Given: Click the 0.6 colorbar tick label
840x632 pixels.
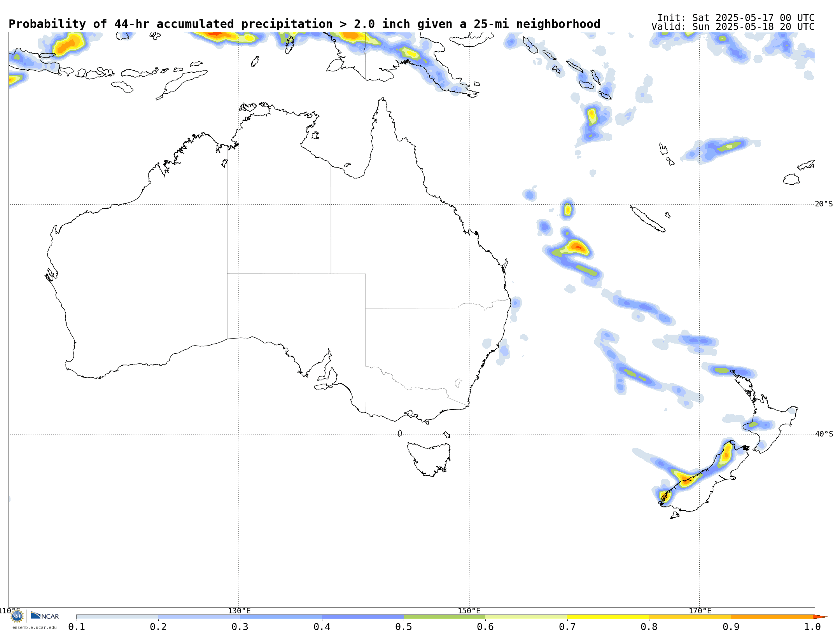Looking at the screenshot, I should [x=485, y=627].
